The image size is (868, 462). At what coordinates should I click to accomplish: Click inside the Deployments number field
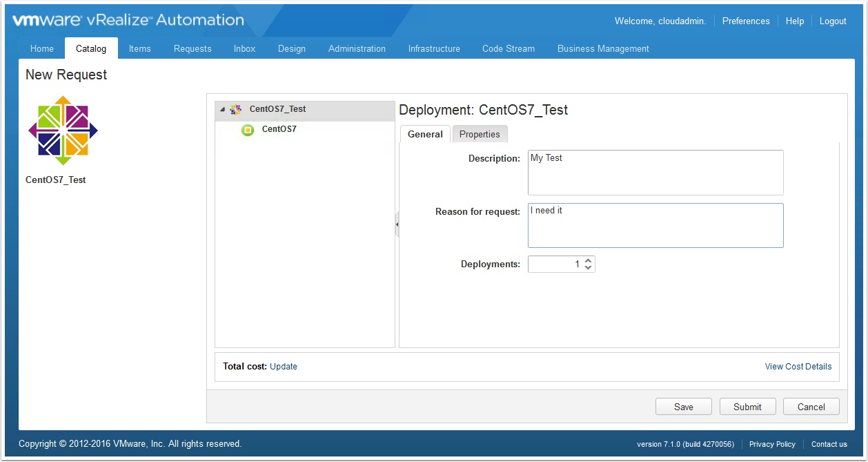click(x=555, y=264)
